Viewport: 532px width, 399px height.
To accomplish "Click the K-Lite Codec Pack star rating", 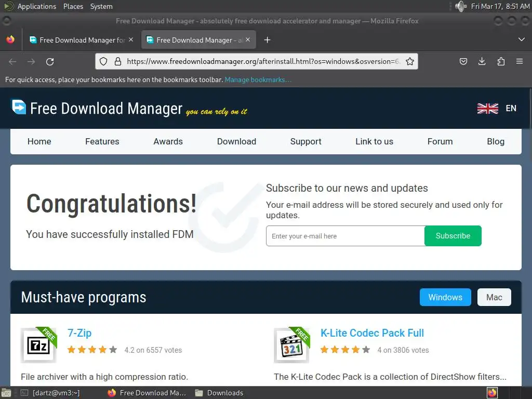I will point(345,350).
